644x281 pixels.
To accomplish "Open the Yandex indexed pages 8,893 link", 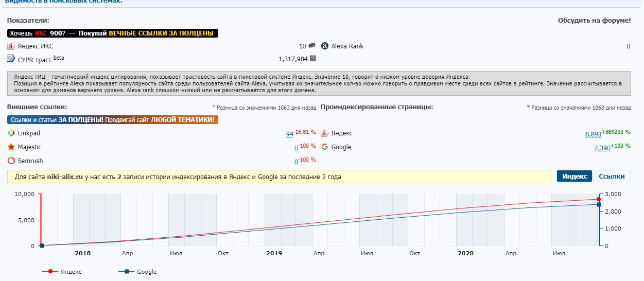I will [x=593, y=134].
